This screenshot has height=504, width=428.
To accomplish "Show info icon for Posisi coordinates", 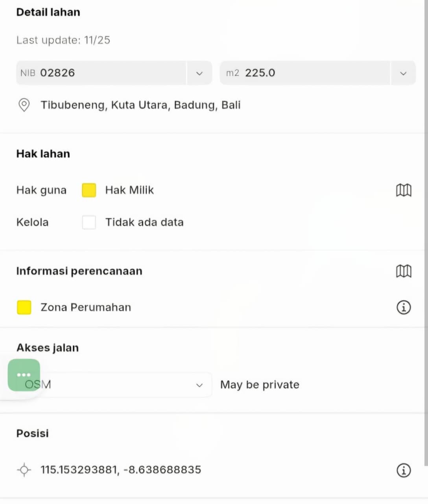I will [404, 470].
